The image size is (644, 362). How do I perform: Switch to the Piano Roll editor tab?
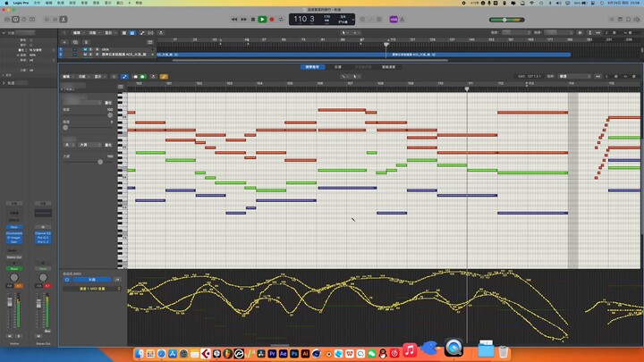(x=313, y=66)
